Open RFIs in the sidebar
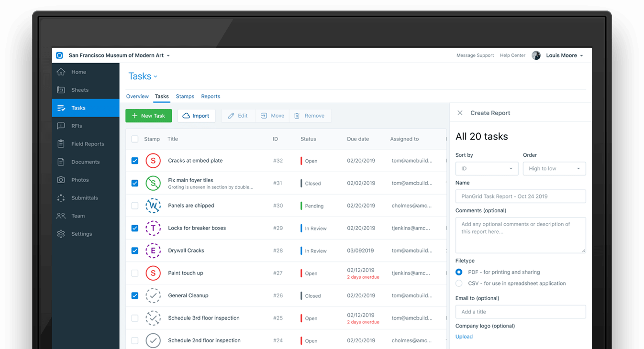Screen dimensions: 644x349 pyautogui.click(x=86, y=126)
